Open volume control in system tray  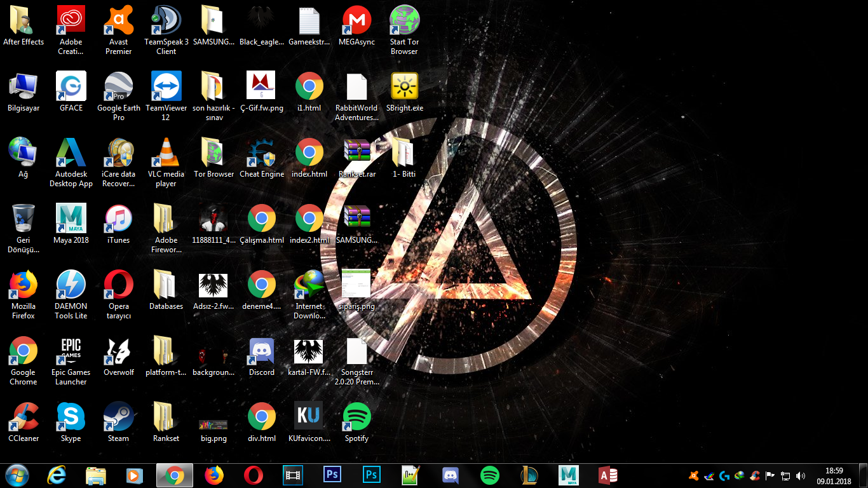pyautogui.click(x=801, y=476)
